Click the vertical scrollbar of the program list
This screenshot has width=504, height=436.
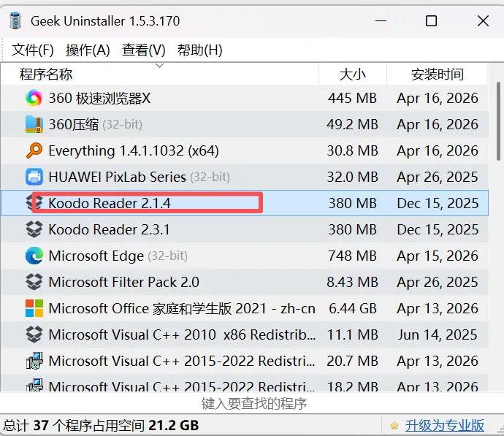tap(498, 121)
